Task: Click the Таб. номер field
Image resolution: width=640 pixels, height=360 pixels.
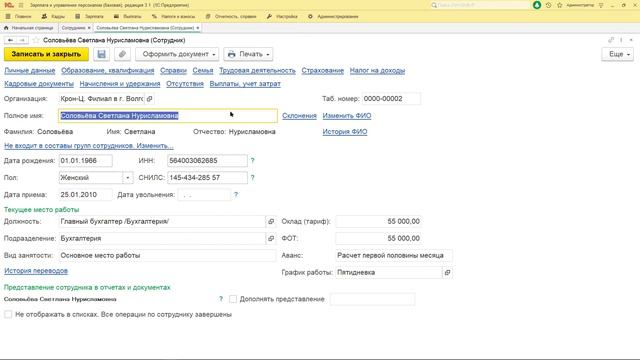Action: (x=391, y=98)
